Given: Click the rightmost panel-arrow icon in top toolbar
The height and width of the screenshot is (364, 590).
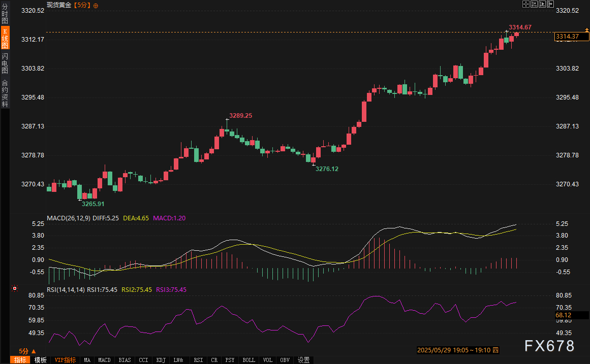Looking at the screenshot, I should (x=549, y=4).
